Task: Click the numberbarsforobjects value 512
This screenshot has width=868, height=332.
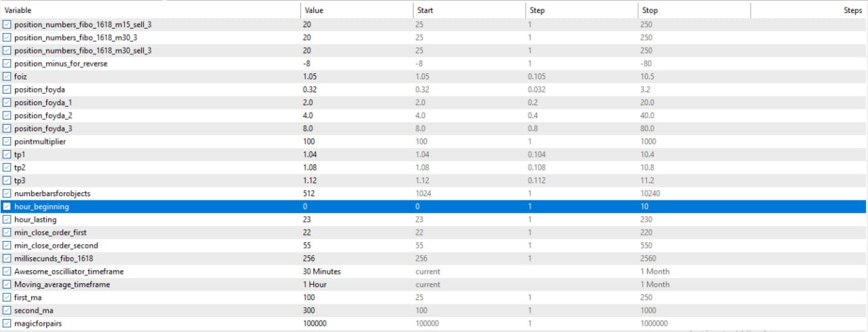Action: (x=311, y=193)
